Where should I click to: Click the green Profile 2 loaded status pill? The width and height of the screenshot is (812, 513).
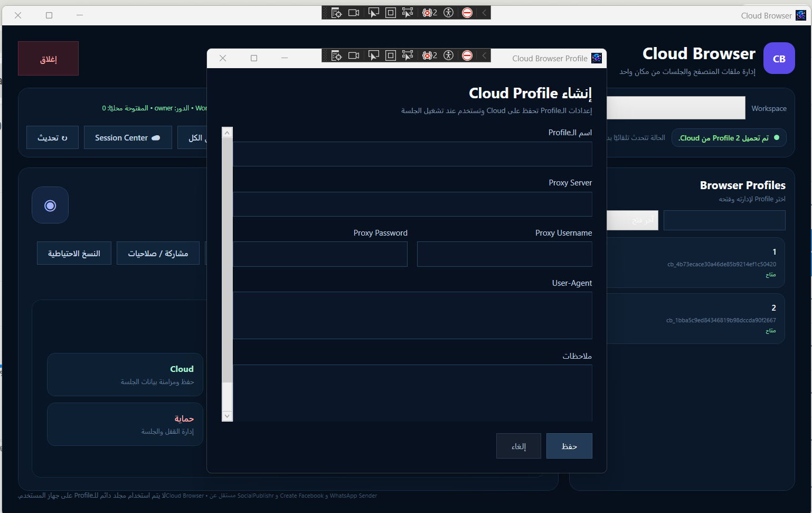point(729,138)
